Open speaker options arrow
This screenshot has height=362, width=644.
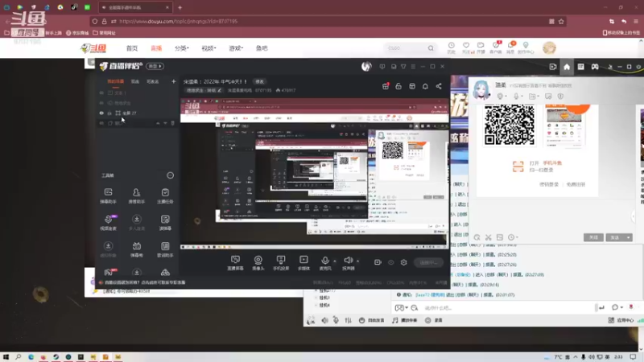pyautogui.click(x=357, y=261)
